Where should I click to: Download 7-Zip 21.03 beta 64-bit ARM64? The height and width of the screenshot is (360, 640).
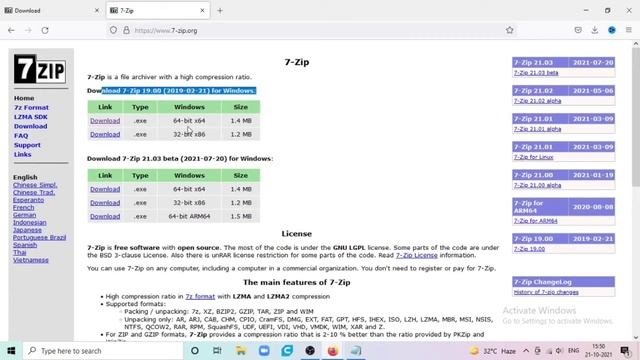click(105, 216)
